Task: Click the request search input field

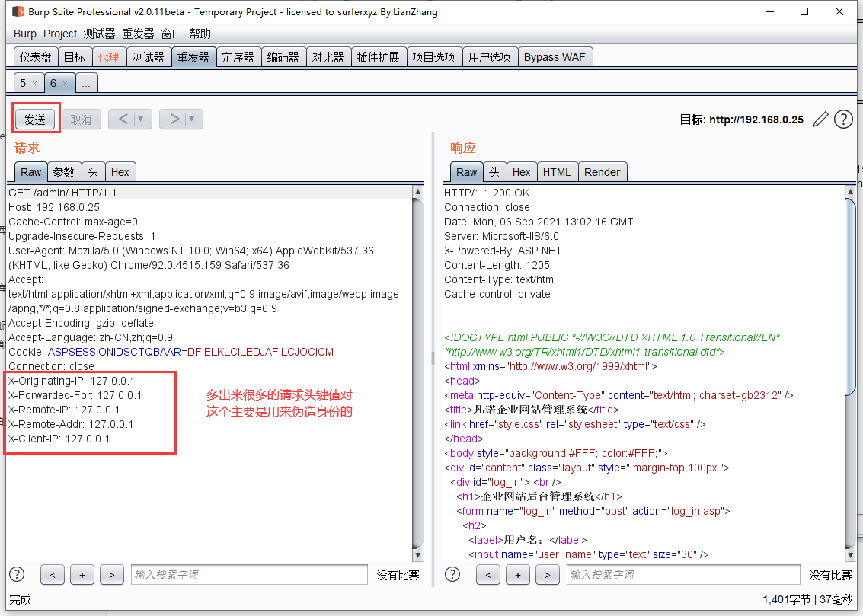Action: point(249,574)
